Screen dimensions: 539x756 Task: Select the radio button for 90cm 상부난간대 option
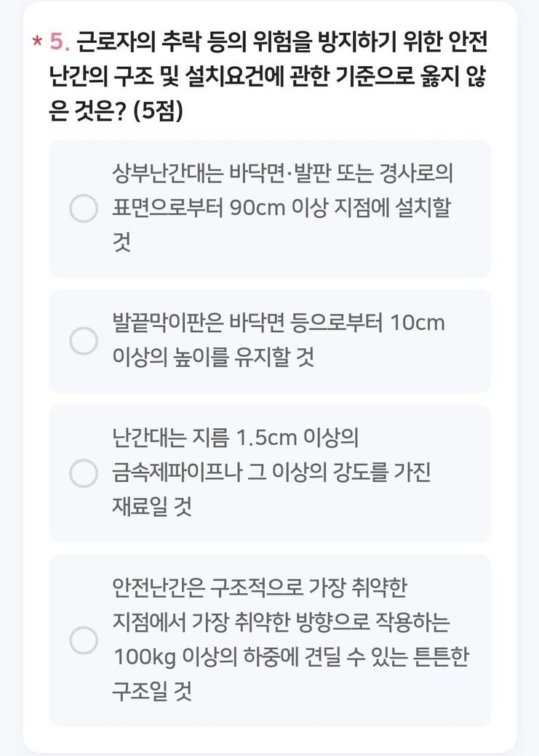point(83,209)
